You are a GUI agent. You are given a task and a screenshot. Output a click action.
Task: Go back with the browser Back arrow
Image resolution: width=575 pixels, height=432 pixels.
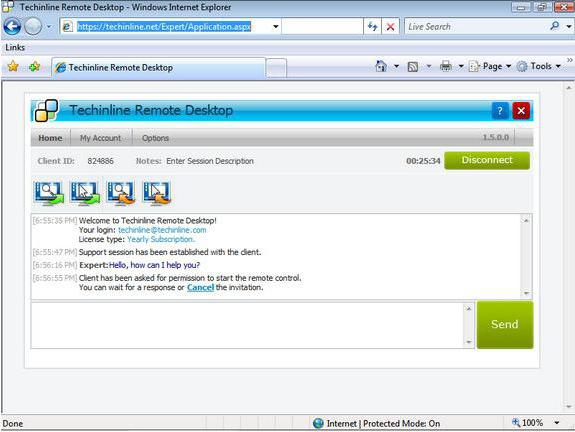click(12, 26)
